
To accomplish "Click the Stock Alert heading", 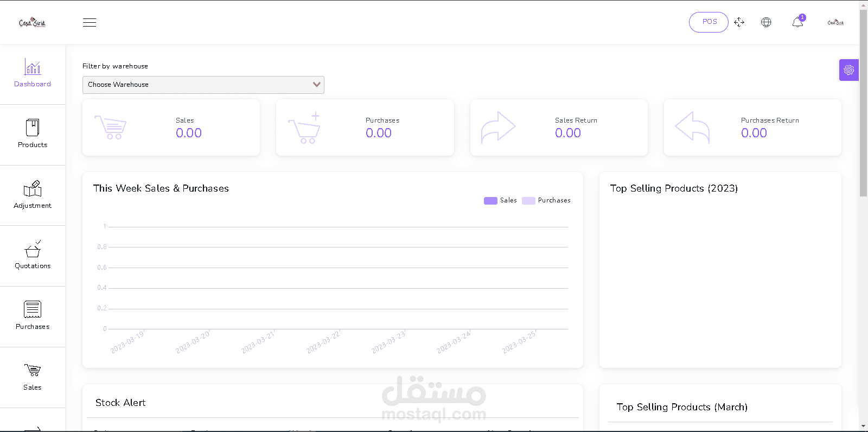I will (x=120, y=403).
